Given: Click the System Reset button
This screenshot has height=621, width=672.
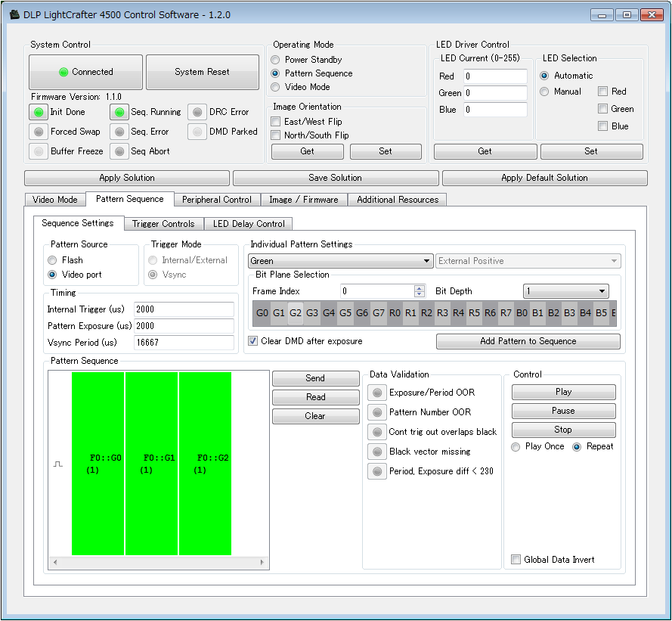Looking at the screenshot, I should click(203, 72).
